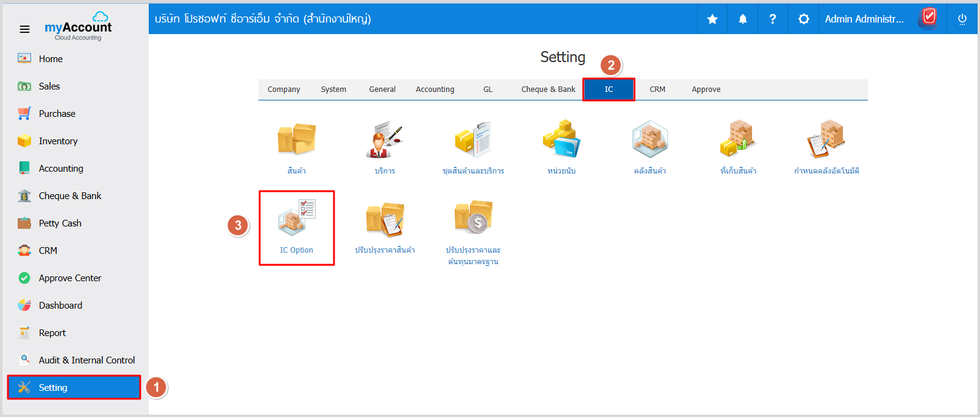980x417 pixels.
Task: Open the IC Option settings icon
Action: pos(296,226)
